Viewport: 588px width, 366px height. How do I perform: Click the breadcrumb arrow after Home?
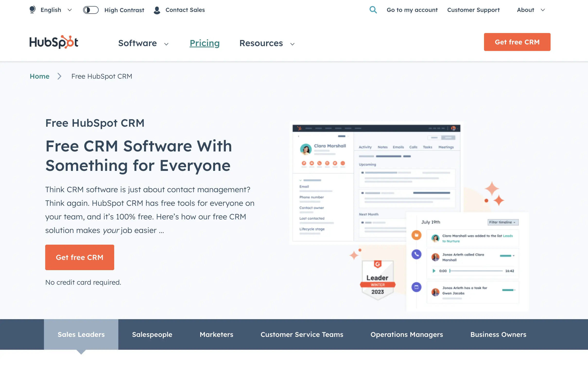point(59,76)
